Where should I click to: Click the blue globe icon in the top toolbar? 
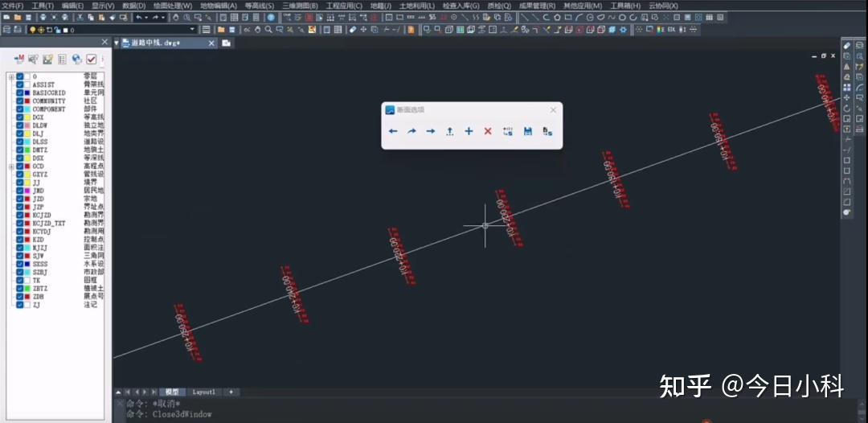pos(272,18)
